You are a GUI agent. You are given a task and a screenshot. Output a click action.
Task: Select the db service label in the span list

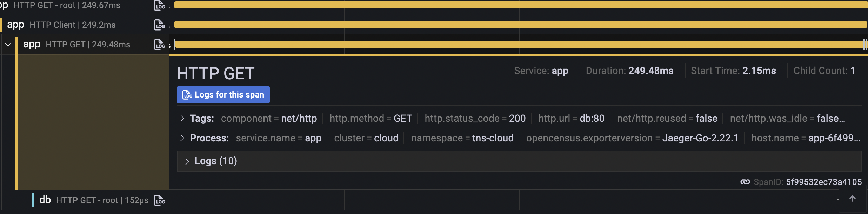pyautogui.click(x=45, y=200)
